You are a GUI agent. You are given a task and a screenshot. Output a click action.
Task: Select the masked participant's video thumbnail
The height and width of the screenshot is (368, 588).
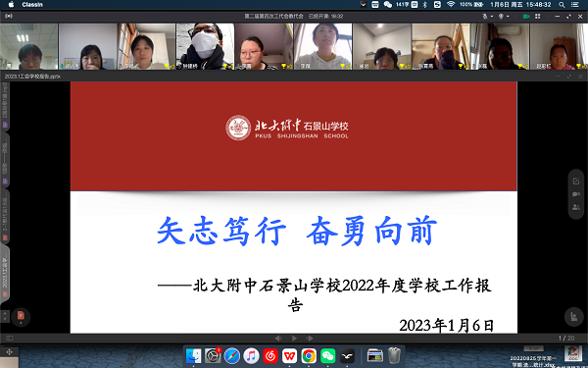point(205,46)
